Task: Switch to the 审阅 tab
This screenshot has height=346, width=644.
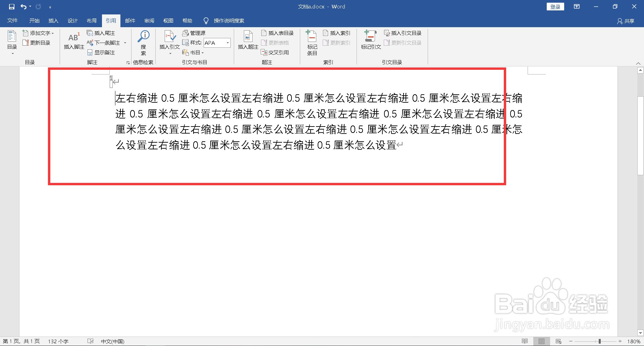Action: [149, 21]
